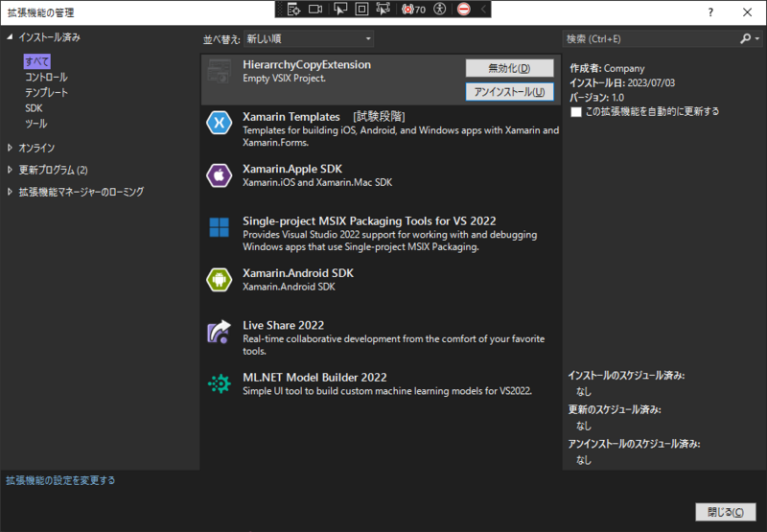
Task: Select the コントロール category
Action: (46, 78)
